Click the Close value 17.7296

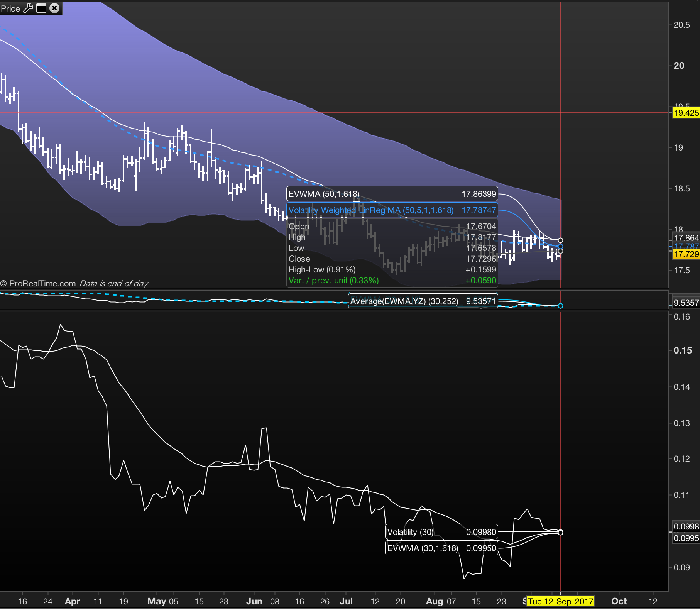click(x=481, y=259)
